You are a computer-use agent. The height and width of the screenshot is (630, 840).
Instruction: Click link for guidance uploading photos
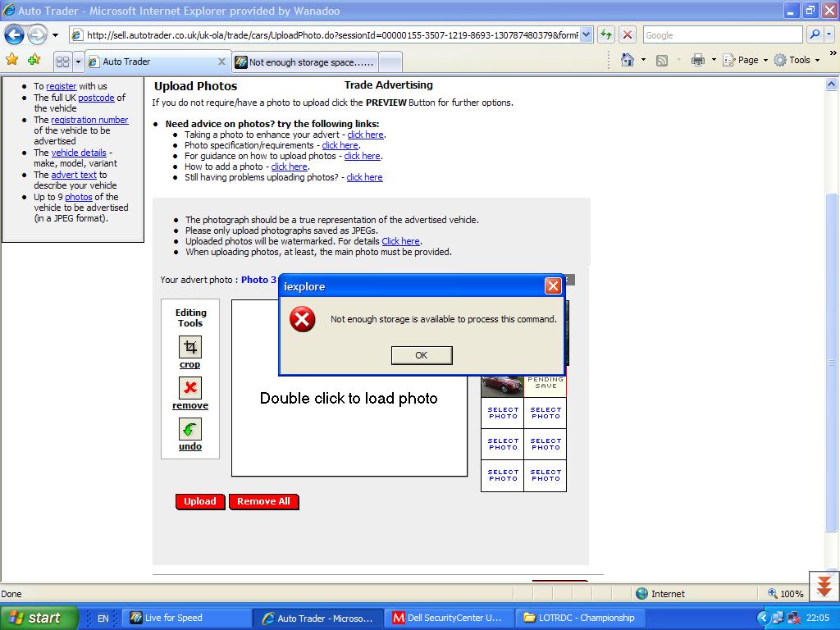tap(362, 157)
